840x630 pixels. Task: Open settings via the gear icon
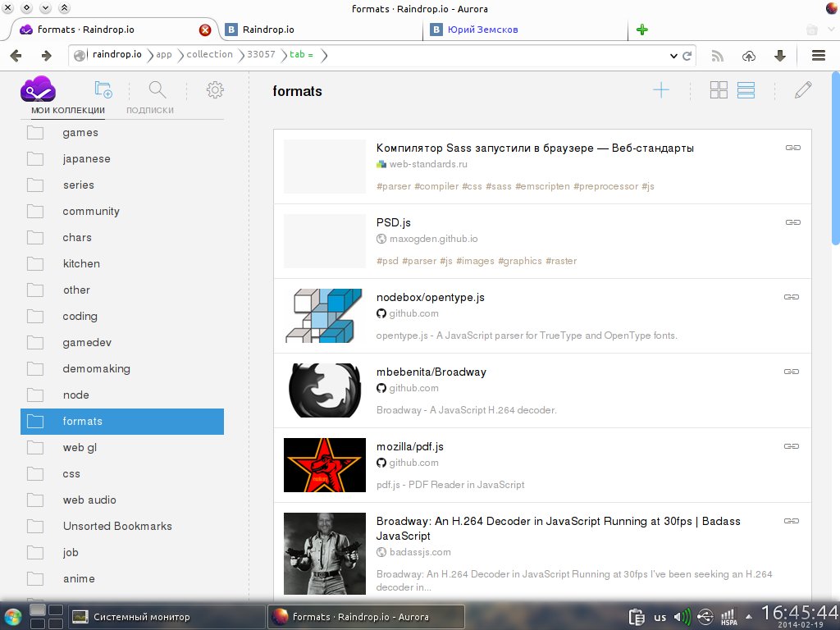click(x=215, y=89)
